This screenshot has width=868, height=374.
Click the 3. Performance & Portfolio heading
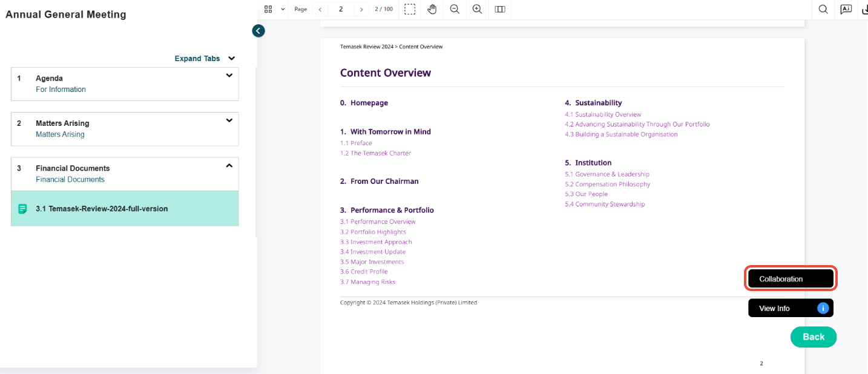(387, 211)
